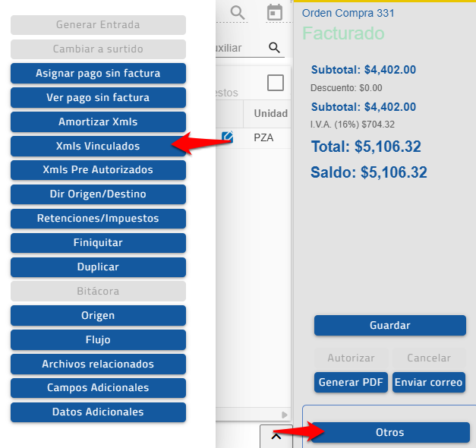Tick the empty checkbox above Unidad column
The width and height of the screenshot is (476, 448).
point(275,83)
